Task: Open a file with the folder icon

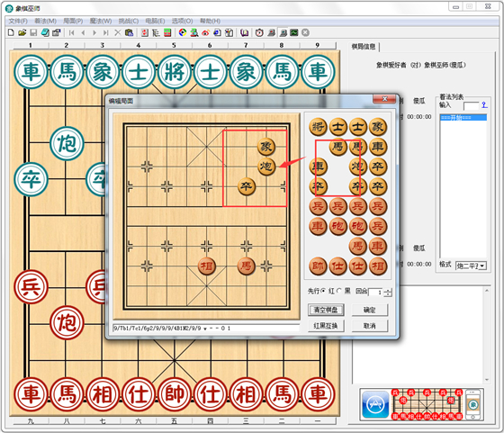Action: coord(22,32)
